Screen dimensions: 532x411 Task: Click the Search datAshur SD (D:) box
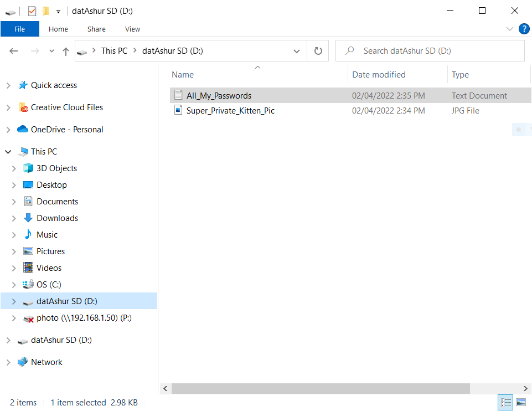tap(430, 51)
